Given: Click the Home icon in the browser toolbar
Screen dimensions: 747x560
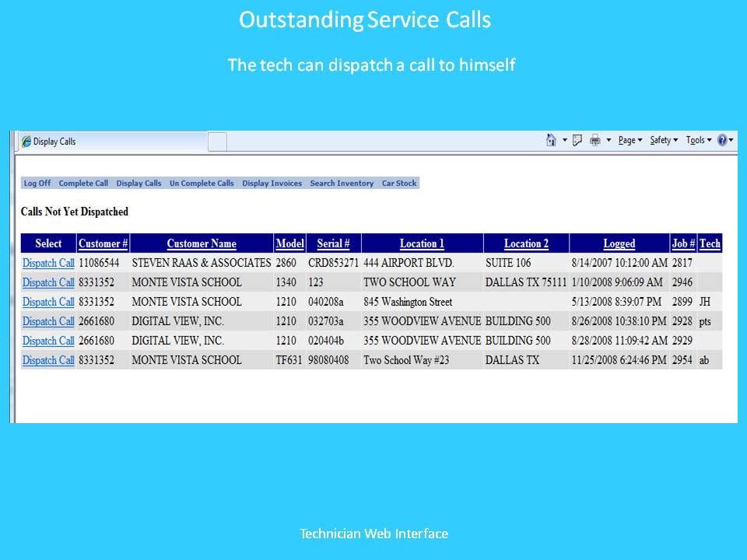Looking at the screenshot, I should coord(551,140).
